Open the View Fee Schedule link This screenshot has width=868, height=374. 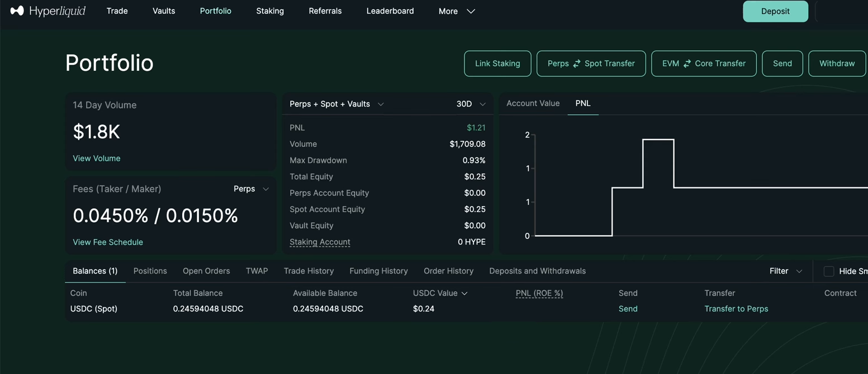coord(108,242)
